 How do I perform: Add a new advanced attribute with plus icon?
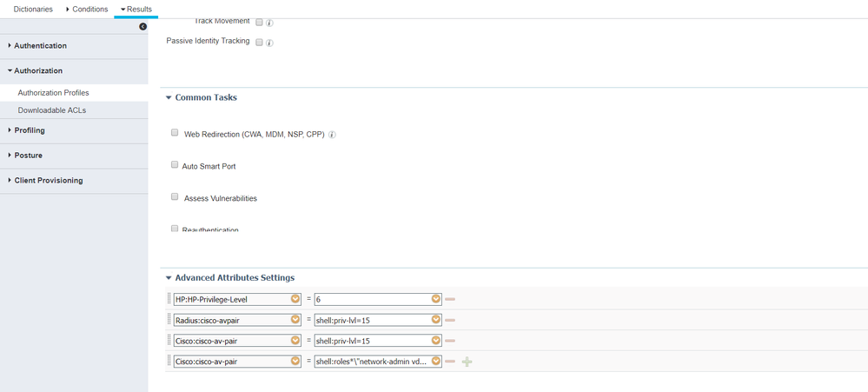click(x=467, y=362)
